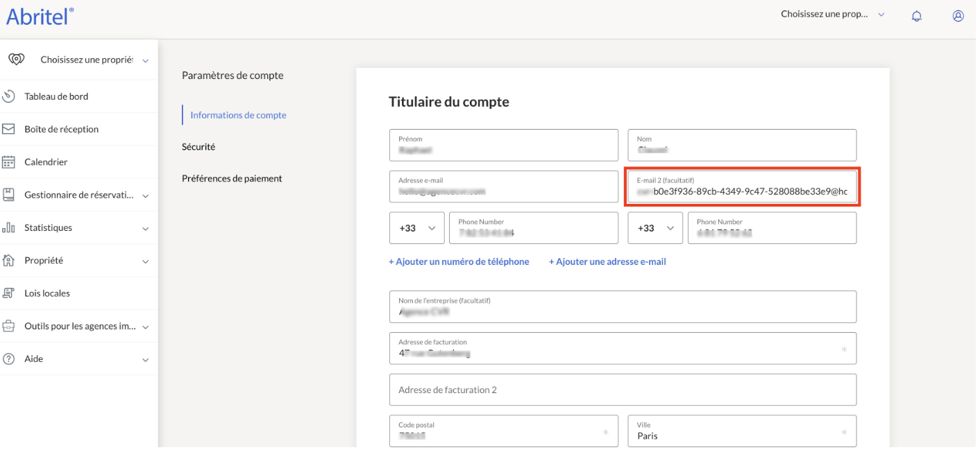Click the Calendrier calendar icon
The width and height of the screenshot is (980, 459).
point(8,162)
